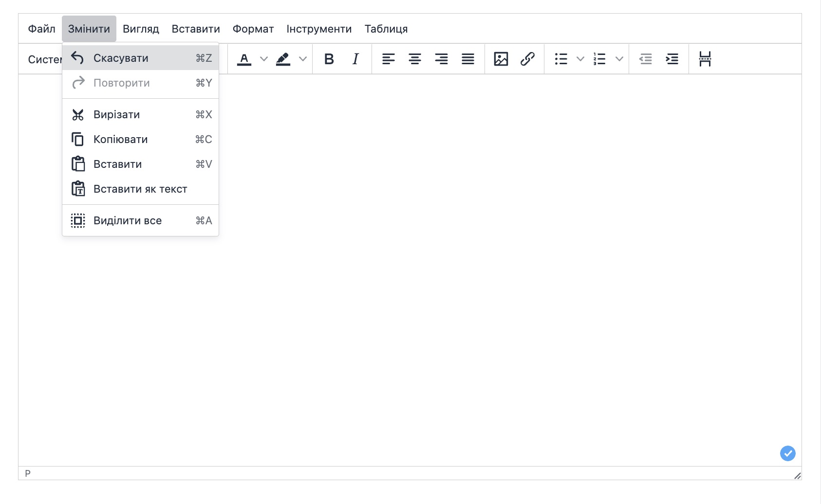Click the blue checkmark badge

[x=787, y=453]
